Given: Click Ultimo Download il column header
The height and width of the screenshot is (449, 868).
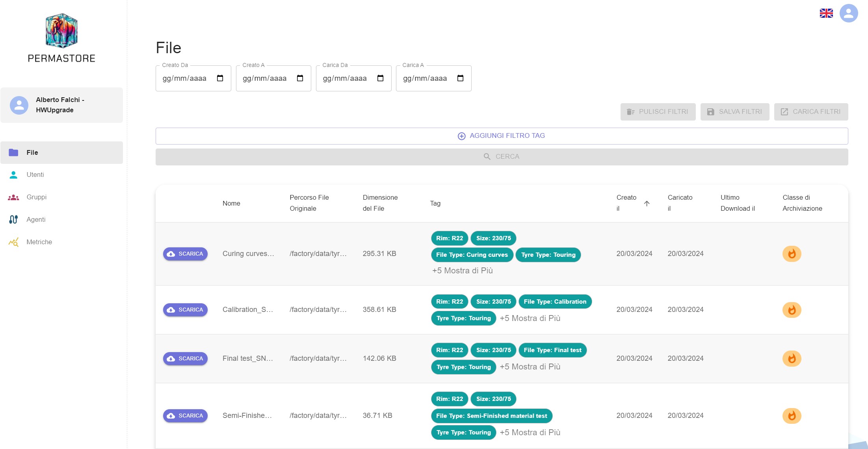Looking at the screenshot, I should coord(738,203).
